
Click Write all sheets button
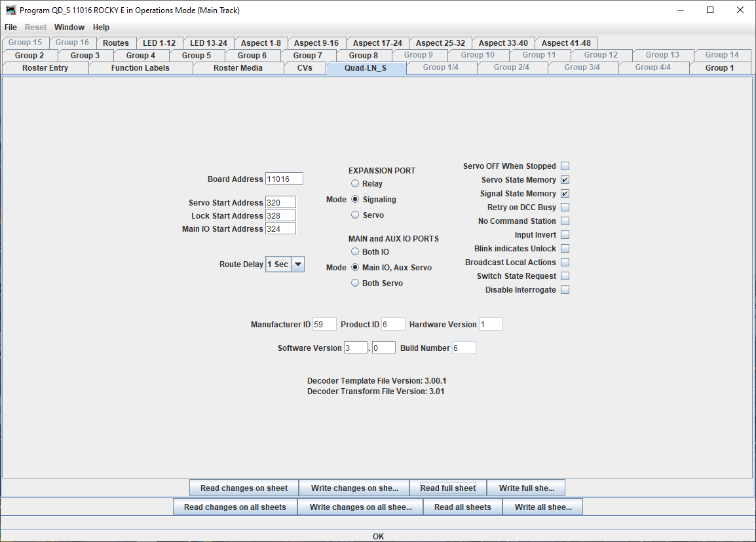point(542,507)
